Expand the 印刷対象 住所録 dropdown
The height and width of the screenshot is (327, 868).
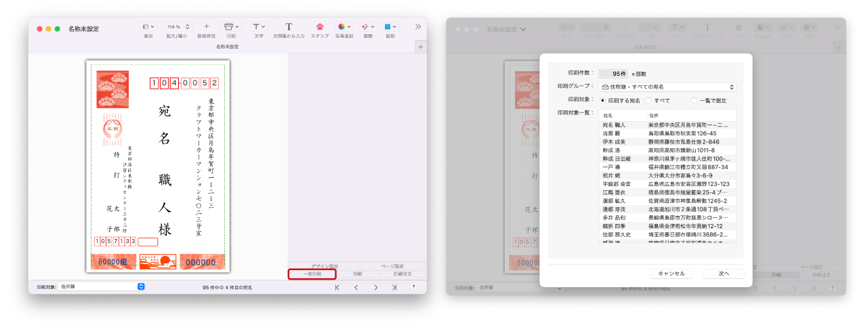pyautogui.click(x=102, y=287)
